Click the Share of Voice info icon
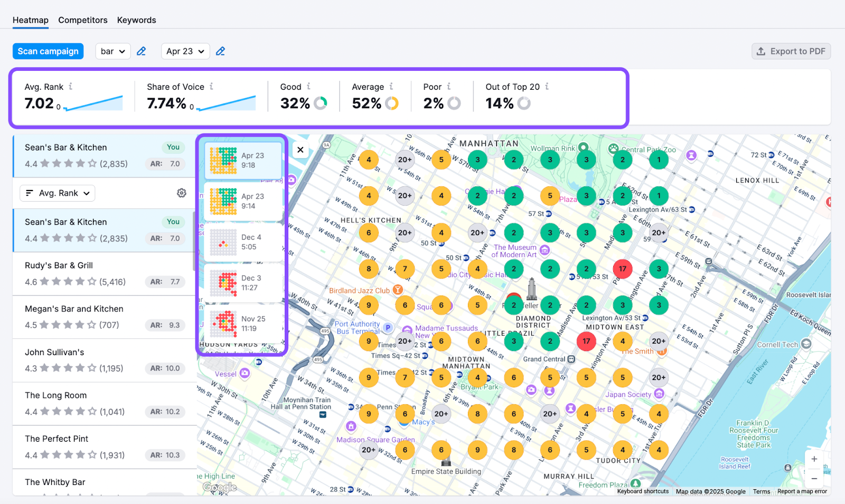 pos(211,86)
